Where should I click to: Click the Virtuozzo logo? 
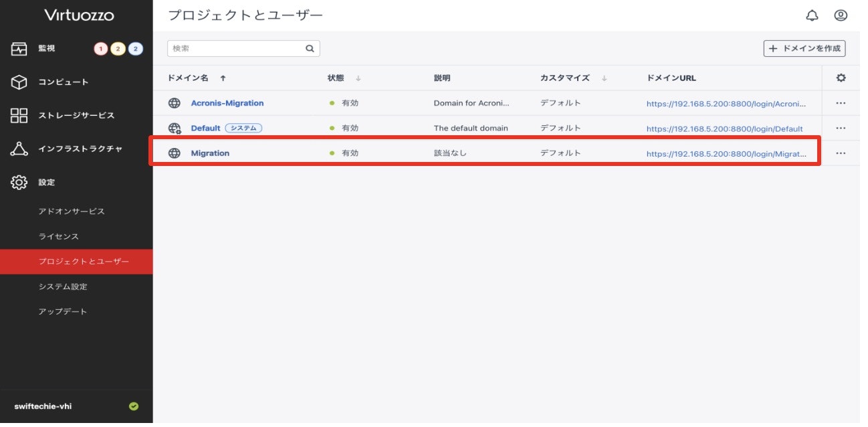(79, 15)
